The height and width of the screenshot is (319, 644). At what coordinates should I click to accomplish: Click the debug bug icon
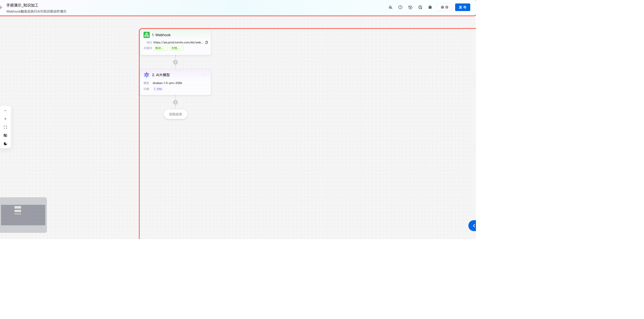pos(430,7)
